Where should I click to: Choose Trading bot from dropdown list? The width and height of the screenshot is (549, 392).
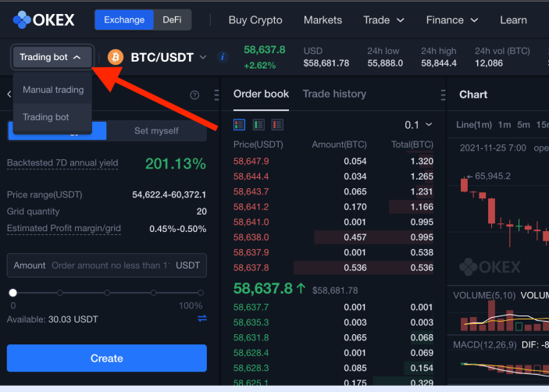(52, 117)
